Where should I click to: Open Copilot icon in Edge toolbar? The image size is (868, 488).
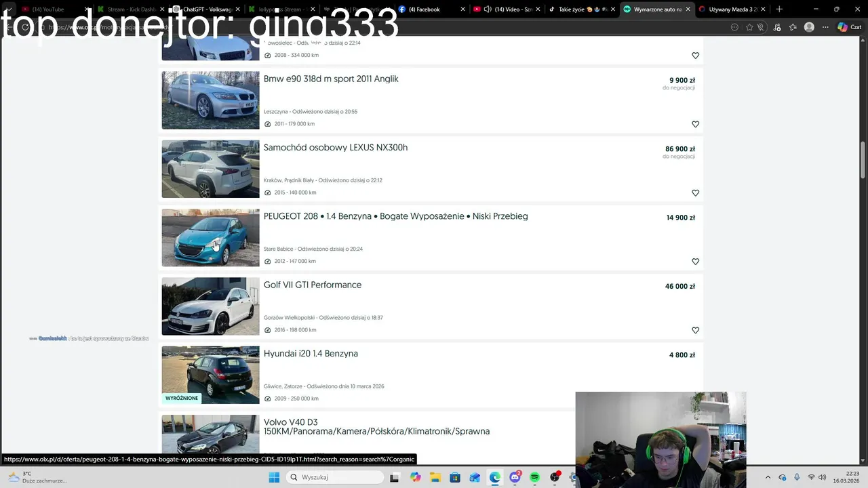click(842, 27)
